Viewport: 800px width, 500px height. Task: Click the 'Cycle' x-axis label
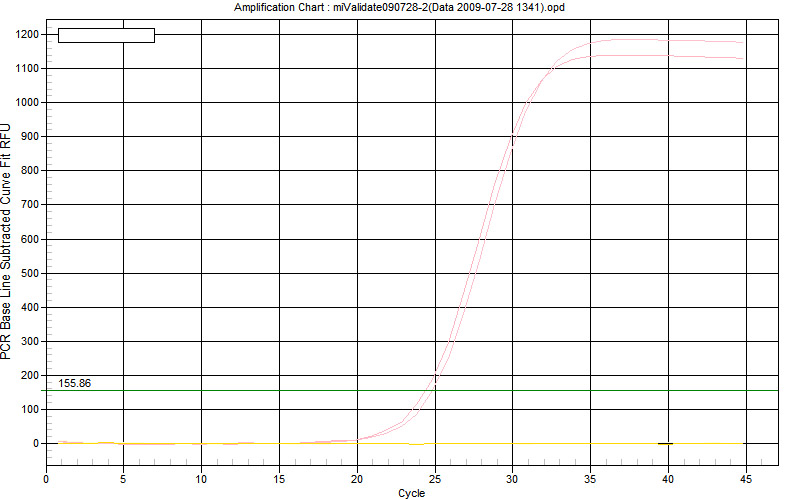[x=411, y=493]
